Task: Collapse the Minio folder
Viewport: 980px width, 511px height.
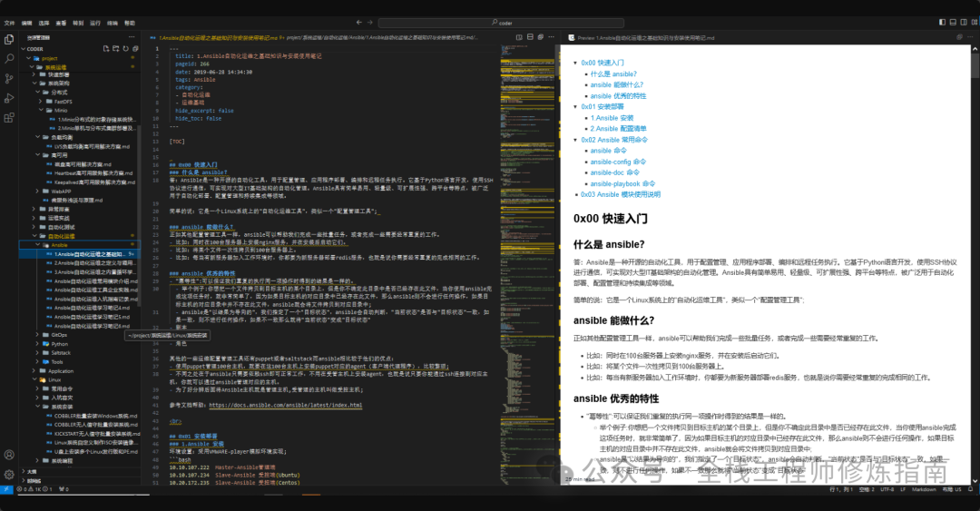Action: [x=41, y=110]
